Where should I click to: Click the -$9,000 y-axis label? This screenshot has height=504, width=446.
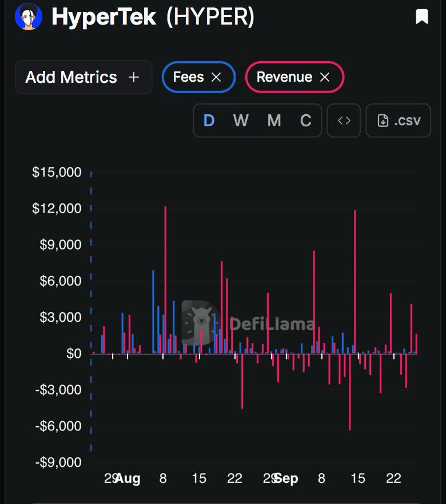tap(58, 462)
